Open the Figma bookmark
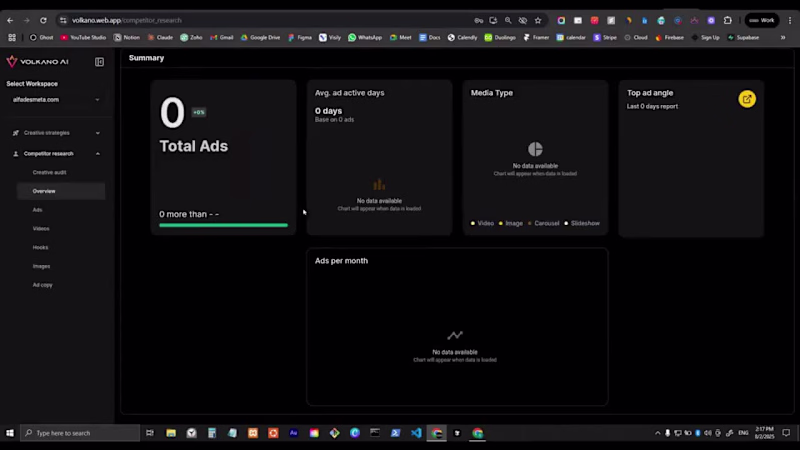This screenshot has width=800, height=450. click(300, 37)
